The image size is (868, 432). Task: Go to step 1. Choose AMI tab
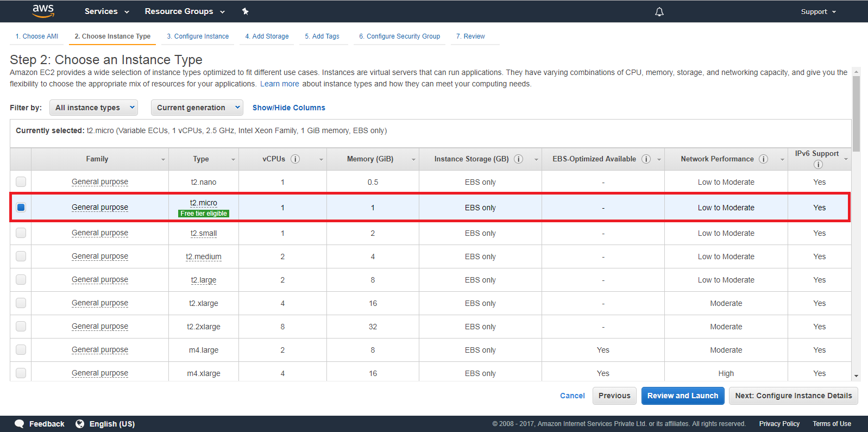point(37,36)
